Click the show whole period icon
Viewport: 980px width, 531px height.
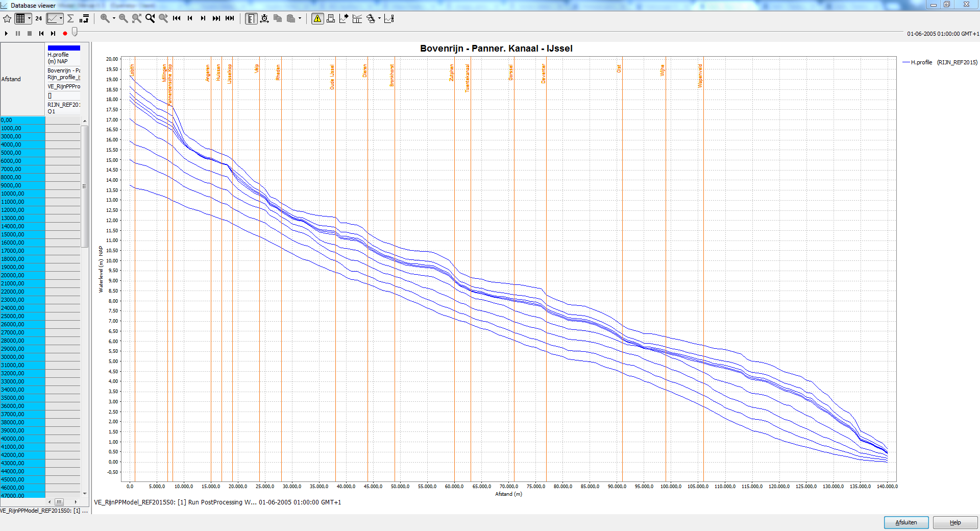(230, 18)
